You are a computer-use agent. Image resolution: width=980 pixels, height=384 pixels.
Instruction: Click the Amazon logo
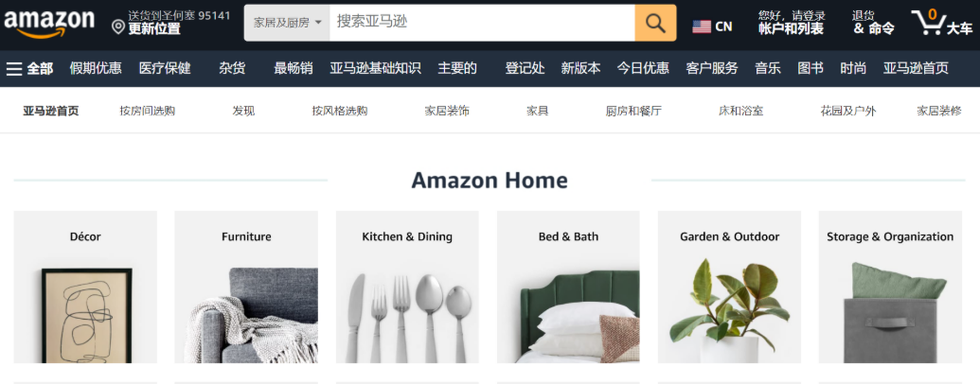[48, 23]
